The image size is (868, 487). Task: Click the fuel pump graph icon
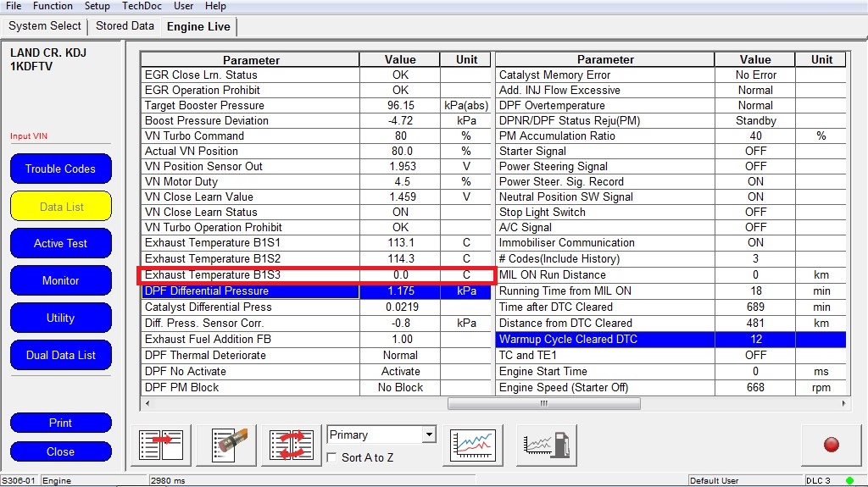click(546, 445)
